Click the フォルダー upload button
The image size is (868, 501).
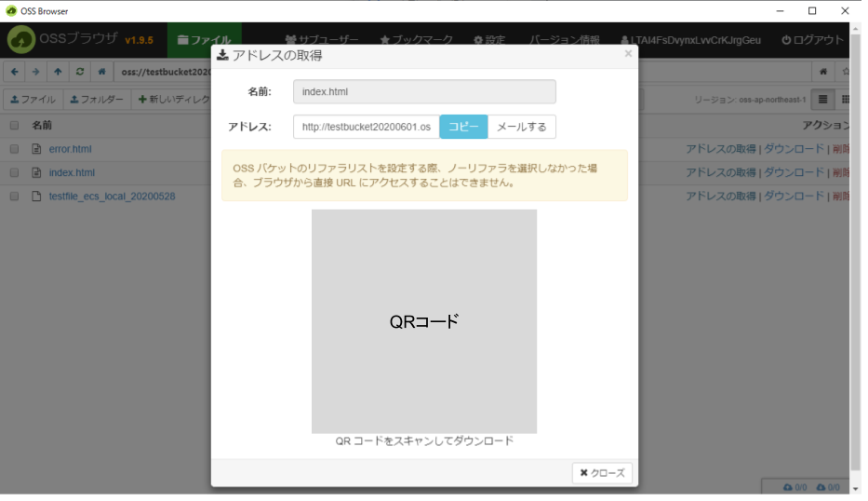click(x=97, y=100)
